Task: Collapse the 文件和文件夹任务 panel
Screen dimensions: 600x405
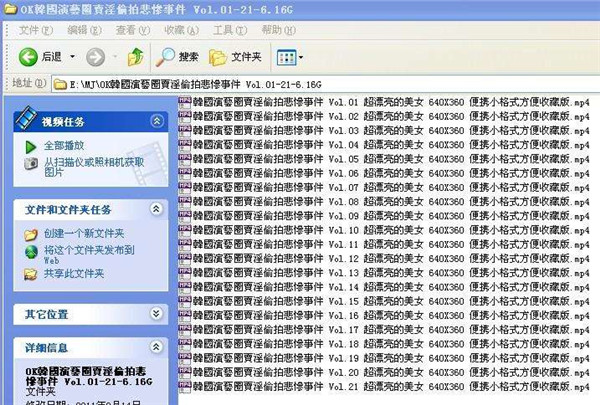Action: tap(156, 209)
